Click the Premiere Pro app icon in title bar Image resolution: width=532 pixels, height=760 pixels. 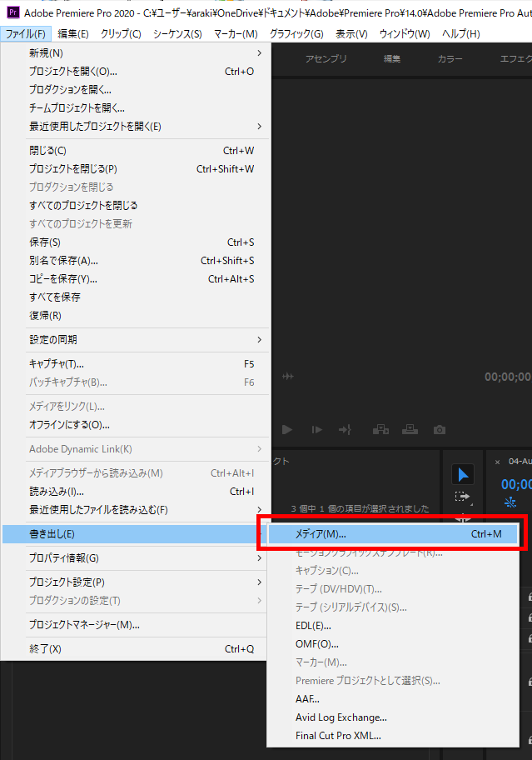click(x=13, y=12)
